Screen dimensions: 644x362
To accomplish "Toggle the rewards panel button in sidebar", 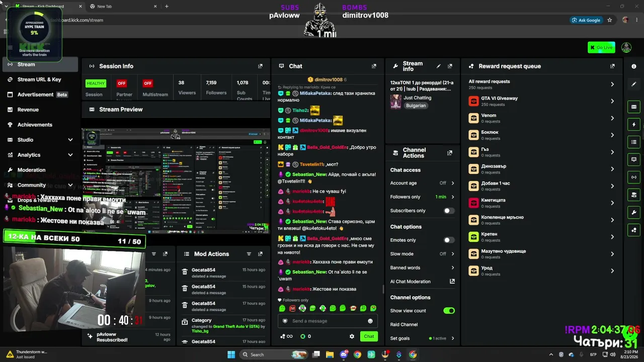I will pyautogui.click(x=634, y=230).
